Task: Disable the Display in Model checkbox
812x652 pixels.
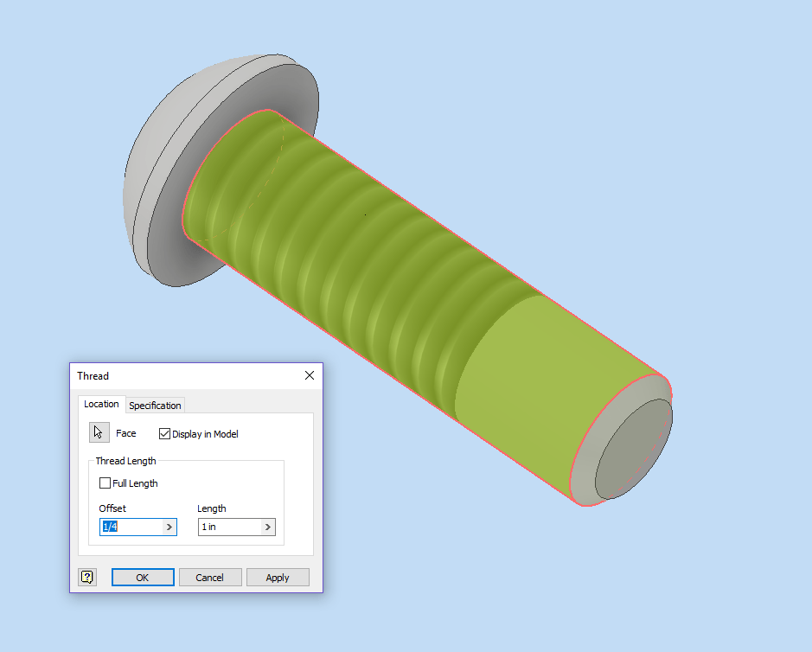Action: point(164,433)
